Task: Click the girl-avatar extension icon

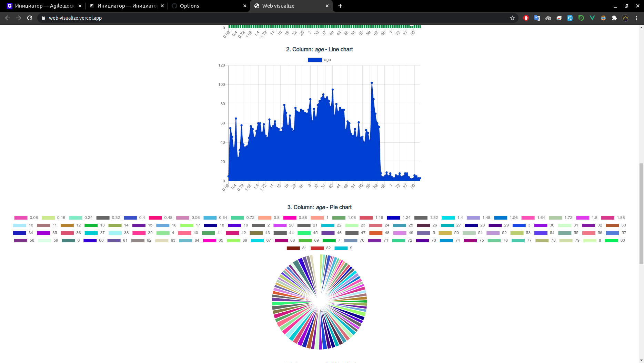Action: pyautogui.click(x=603, y=18)
